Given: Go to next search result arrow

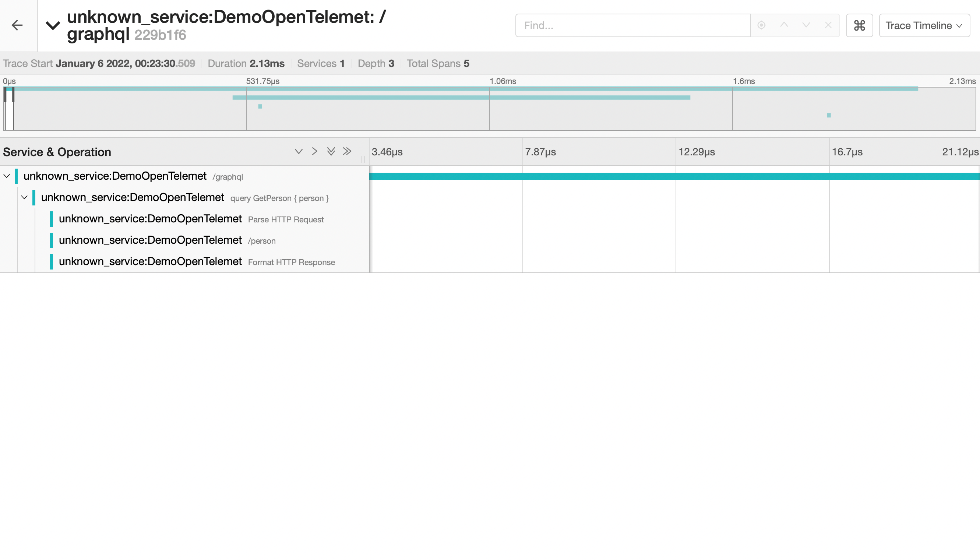Looking at the screenshot, I should tap(806, 25).
